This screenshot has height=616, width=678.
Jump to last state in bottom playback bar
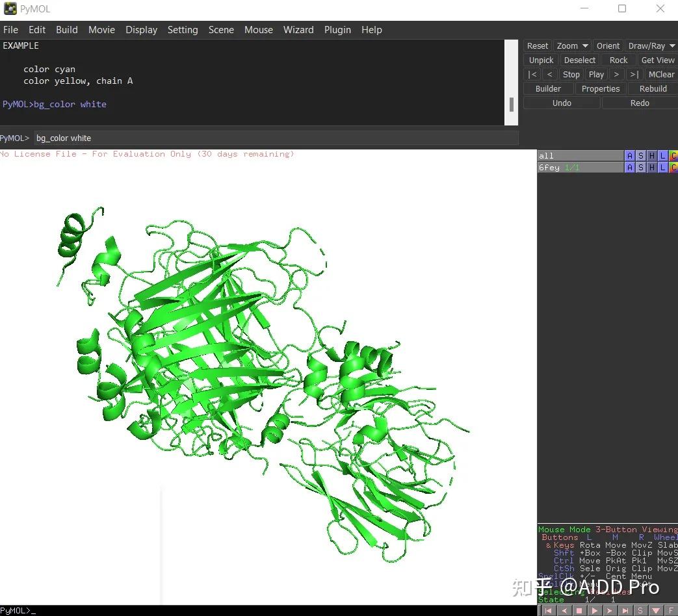coord(625,610)
